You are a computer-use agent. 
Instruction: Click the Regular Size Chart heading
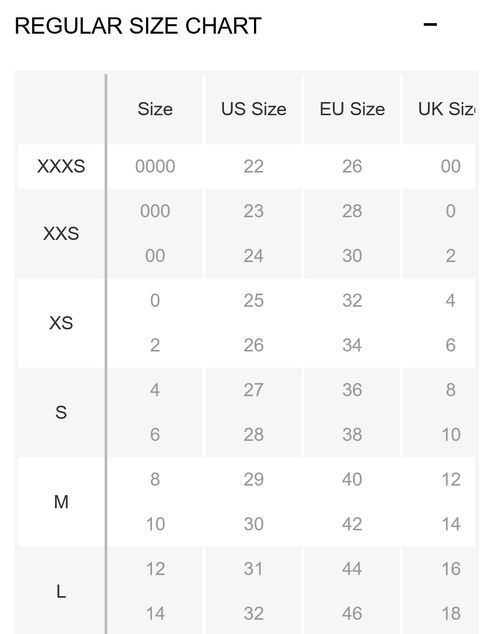(x=138, y=26)
